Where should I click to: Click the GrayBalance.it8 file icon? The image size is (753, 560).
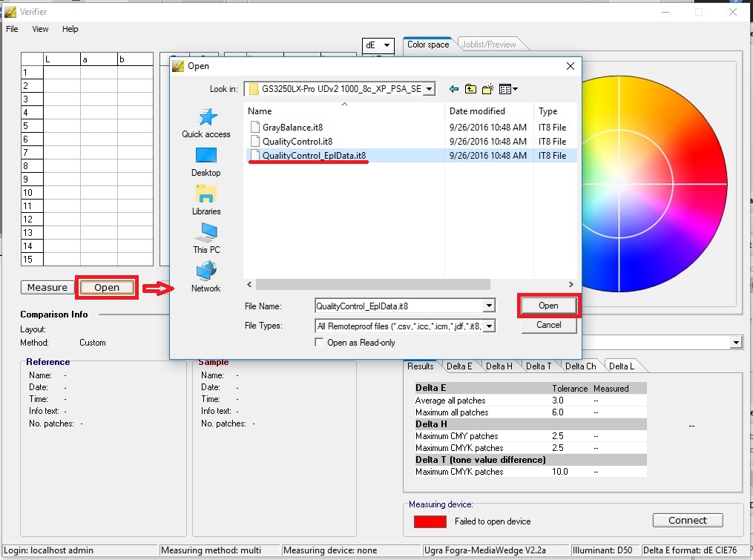click(255, 128)
